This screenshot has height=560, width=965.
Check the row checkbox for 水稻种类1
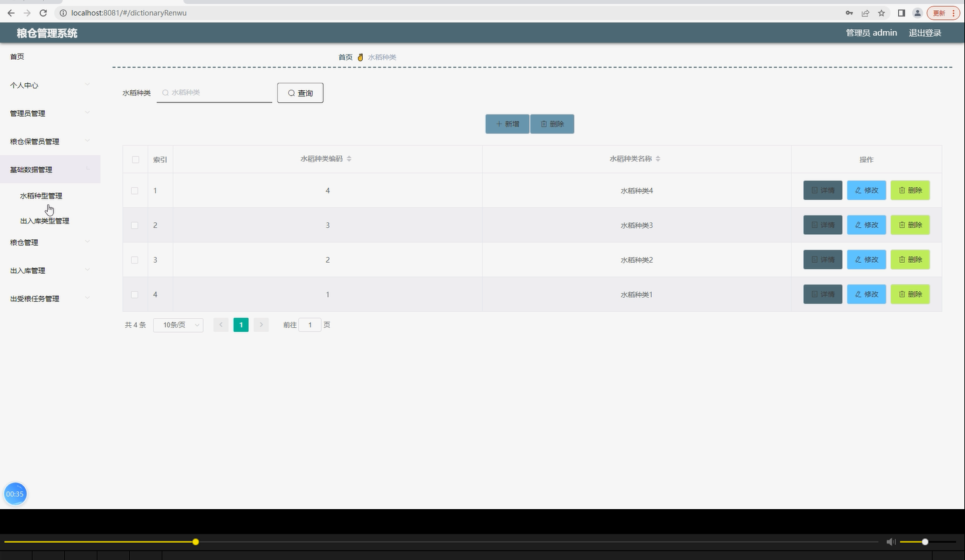[134, 295]
